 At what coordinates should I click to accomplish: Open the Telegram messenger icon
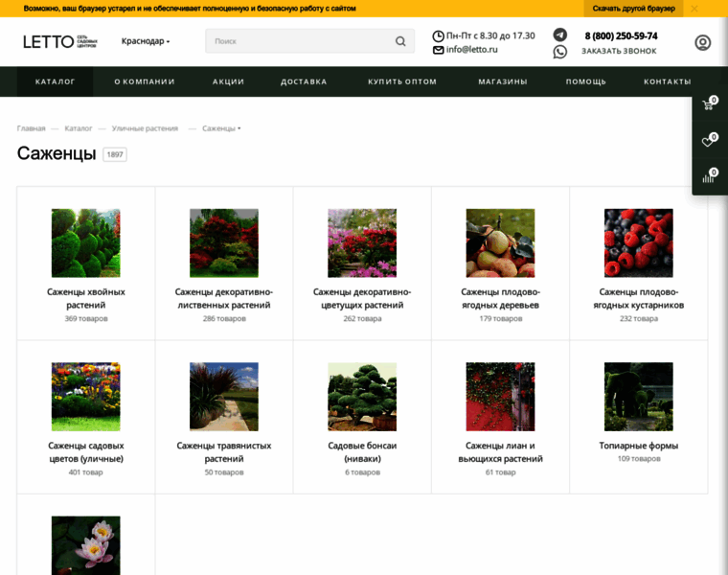click(560, 34)
